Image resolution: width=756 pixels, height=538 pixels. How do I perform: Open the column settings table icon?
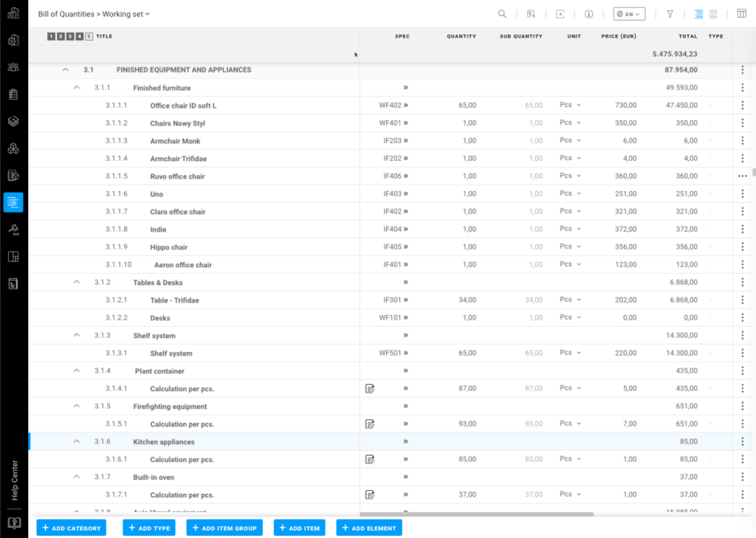click(741, 14)
